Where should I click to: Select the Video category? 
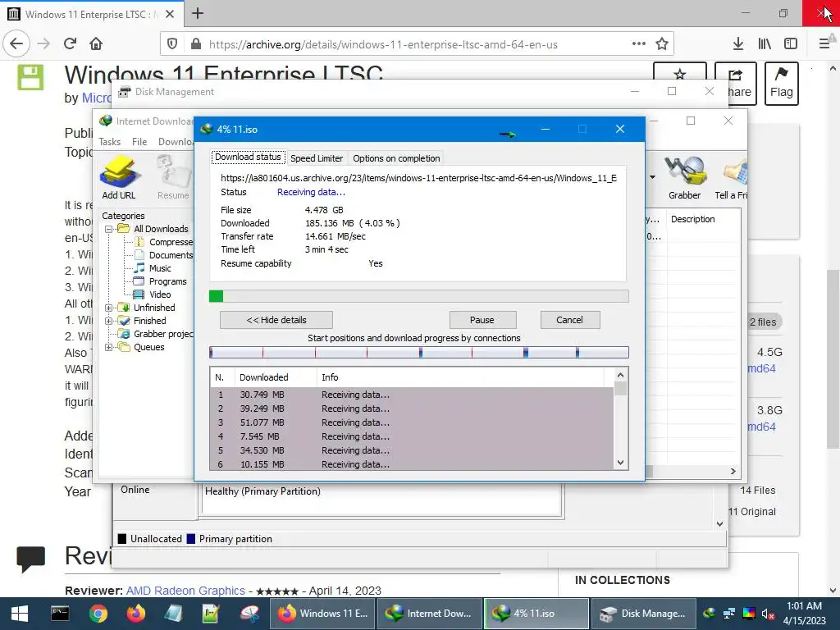[160, 294]
